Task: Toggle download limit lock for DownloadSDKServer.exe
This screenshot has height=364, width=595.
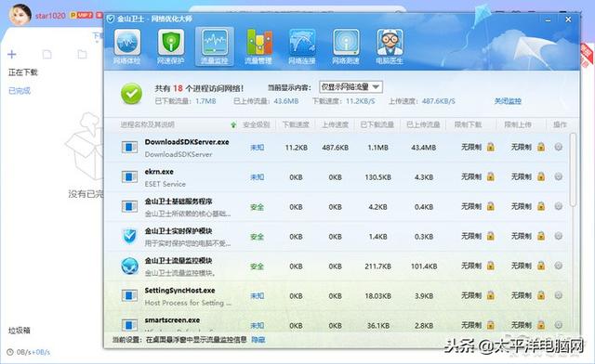Action: pyautogui.click(x=491, y=147)
